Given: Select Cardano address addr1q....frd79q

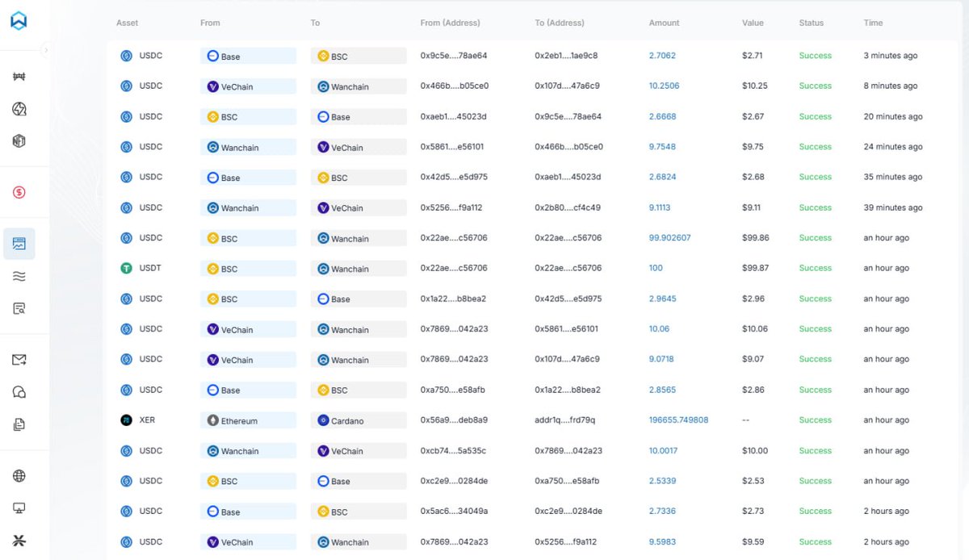Looking at the screenshot, I should click(x=564, y=420).
